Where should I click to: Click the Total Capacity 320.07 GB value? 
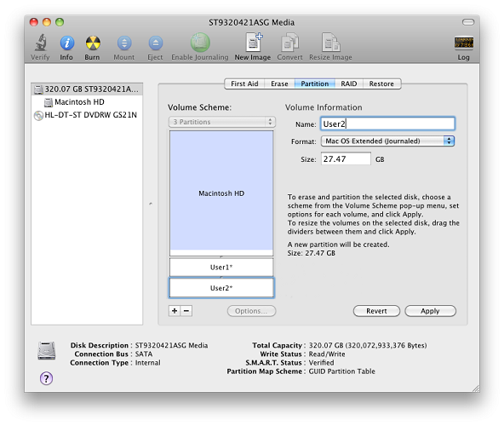368,345
